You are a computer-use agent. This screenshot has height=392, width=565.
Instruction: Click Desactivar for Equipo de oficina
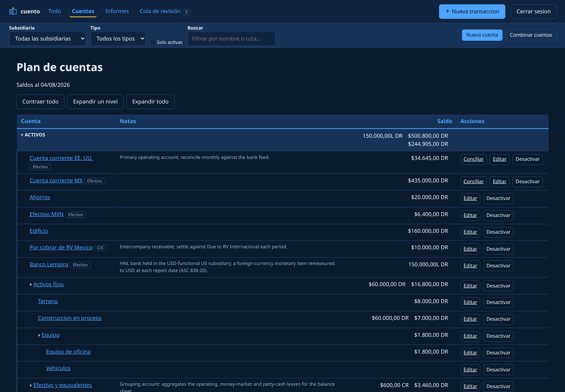click(498, 353)
